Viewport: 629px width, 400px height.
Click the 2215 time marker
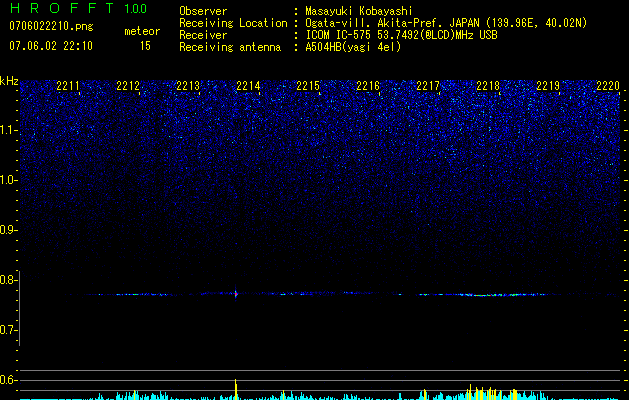(308, 86)
